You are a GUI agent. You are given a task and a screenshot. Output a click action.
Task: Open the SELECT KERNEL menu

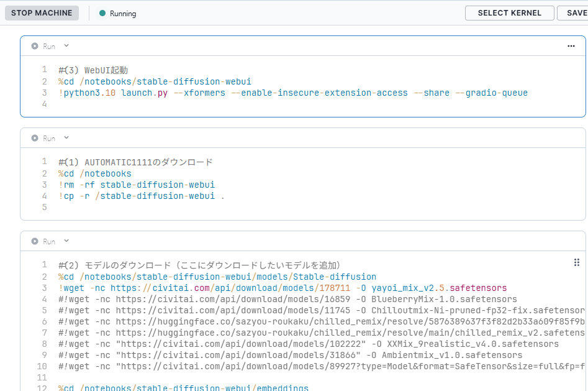pos(509,13)
